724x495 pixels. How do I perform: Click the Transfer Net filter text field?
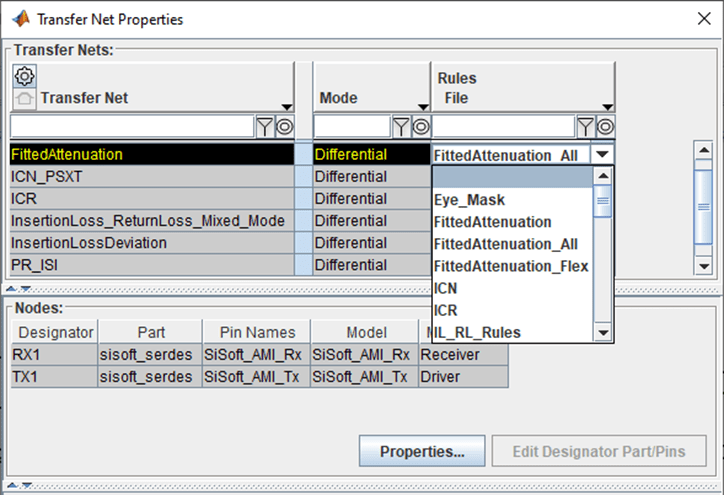pyautogui.click(x=131, y=126)
